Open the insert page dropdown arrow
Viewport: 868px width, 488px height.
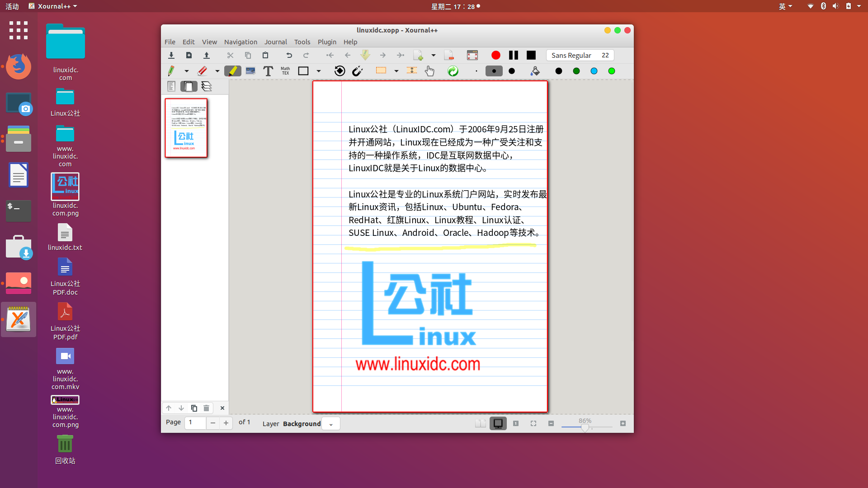click(434, 55)
